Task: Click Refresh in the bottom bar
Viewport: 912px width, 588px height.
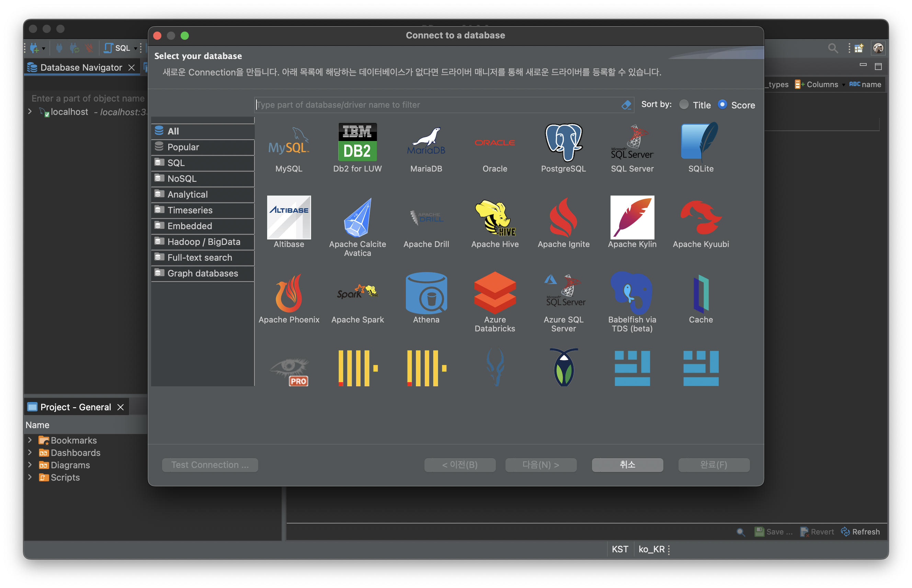Action: point(860,531)
